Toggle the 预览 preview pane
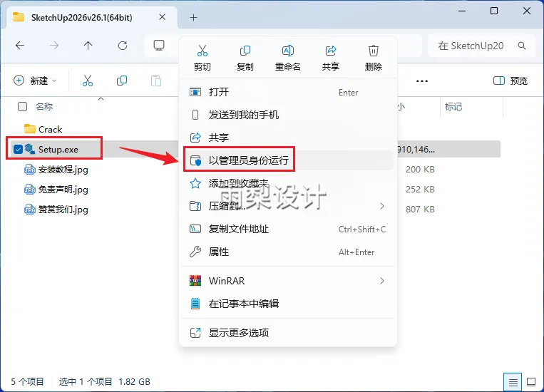 tap(510, 81)
